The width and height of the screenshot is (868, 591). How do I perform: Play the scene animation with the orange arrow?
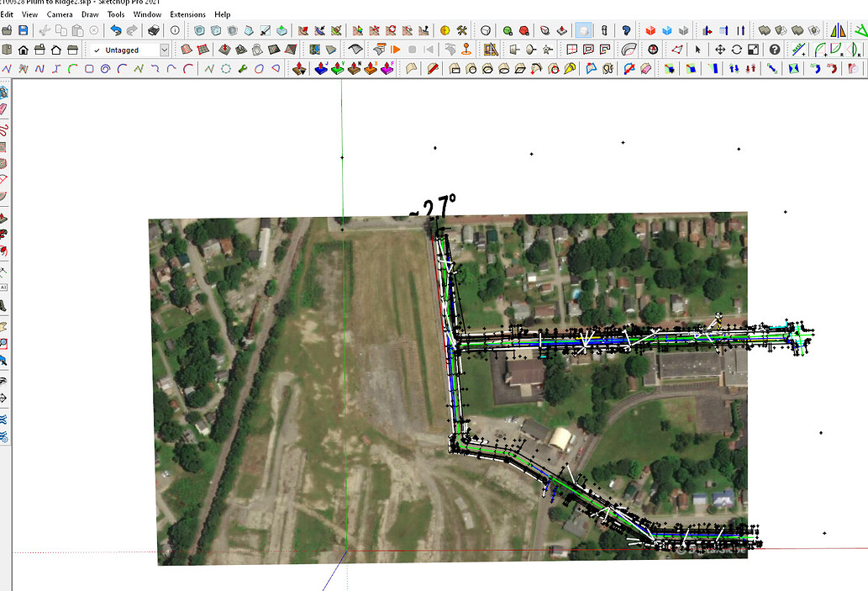394,48
